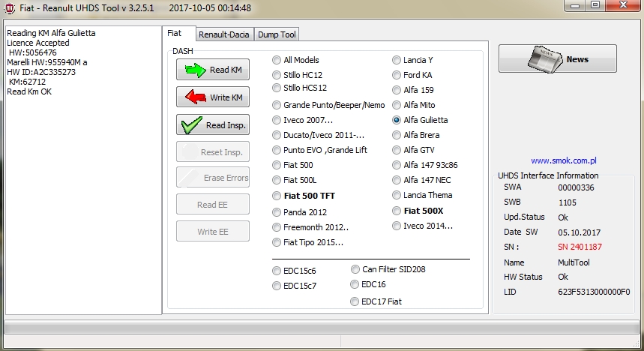Click the app icon in title bar

pos(10,7)
